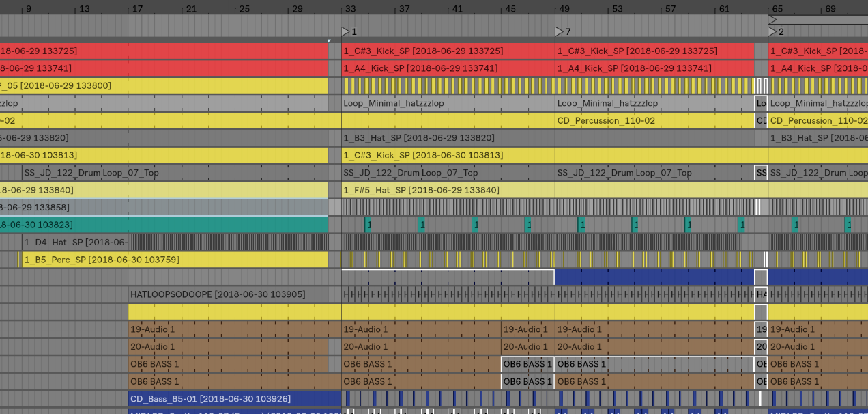
Task: Select 19-Audio 1 clip starting at bar 49
Action: click(655, 329)
